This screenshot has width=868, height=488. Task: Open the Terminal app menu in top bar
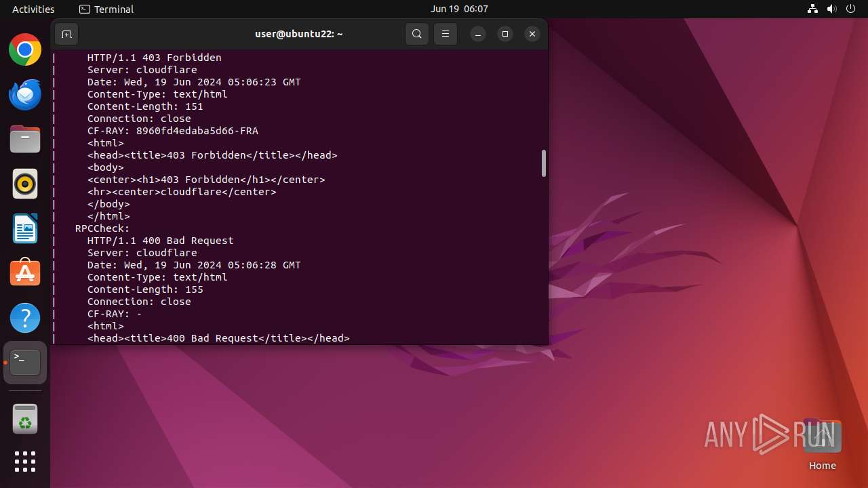click(x=106, y=9)
